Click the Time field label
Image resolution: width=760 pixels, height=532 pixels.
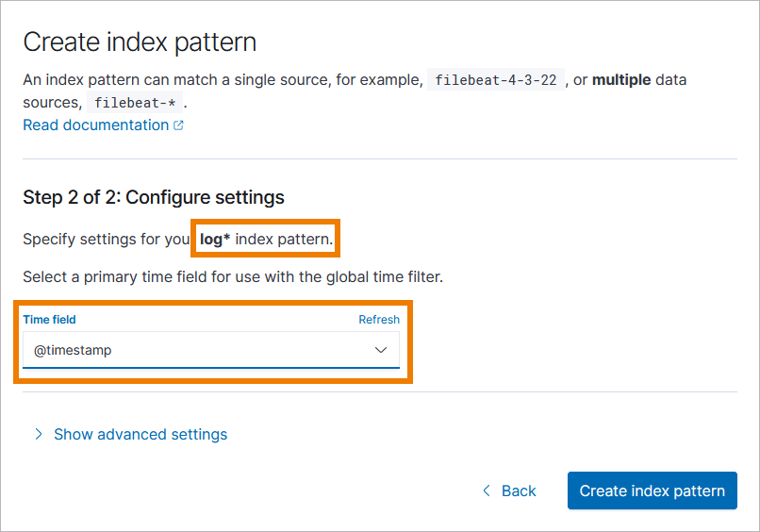coord(49,320)
